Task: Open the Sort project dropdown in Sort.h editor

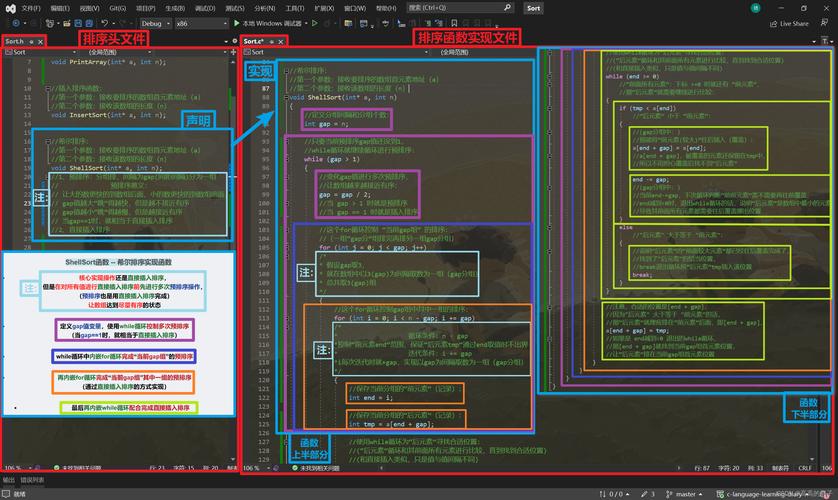Action: [x=41, y=52]
